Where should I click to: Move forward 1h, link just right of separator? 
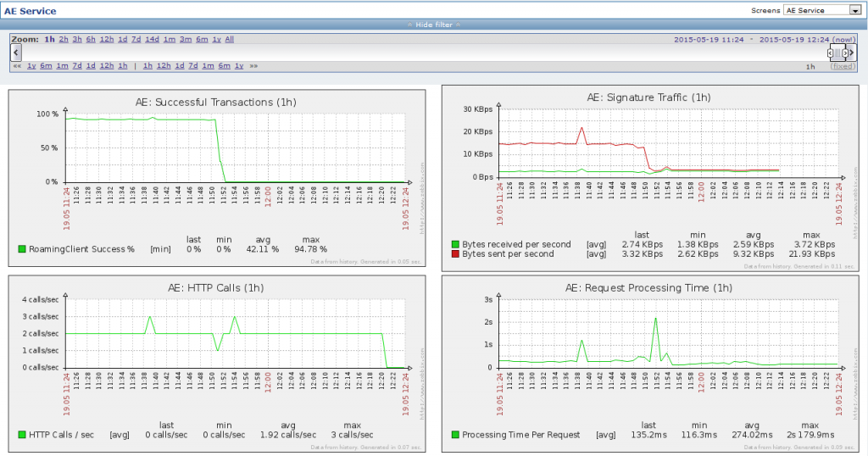pyautogui.click(x=147, y=66)
